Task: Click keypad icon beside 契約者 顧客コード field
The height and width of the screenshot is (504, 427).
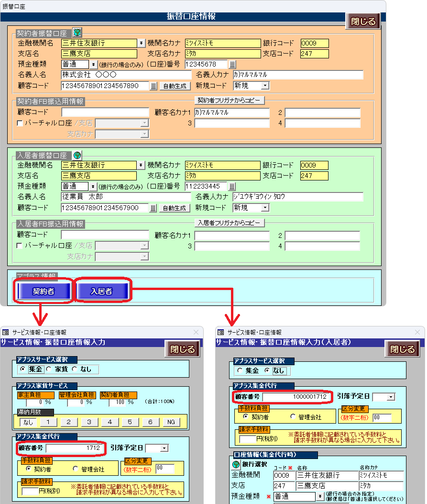Action: coord(153,86)
